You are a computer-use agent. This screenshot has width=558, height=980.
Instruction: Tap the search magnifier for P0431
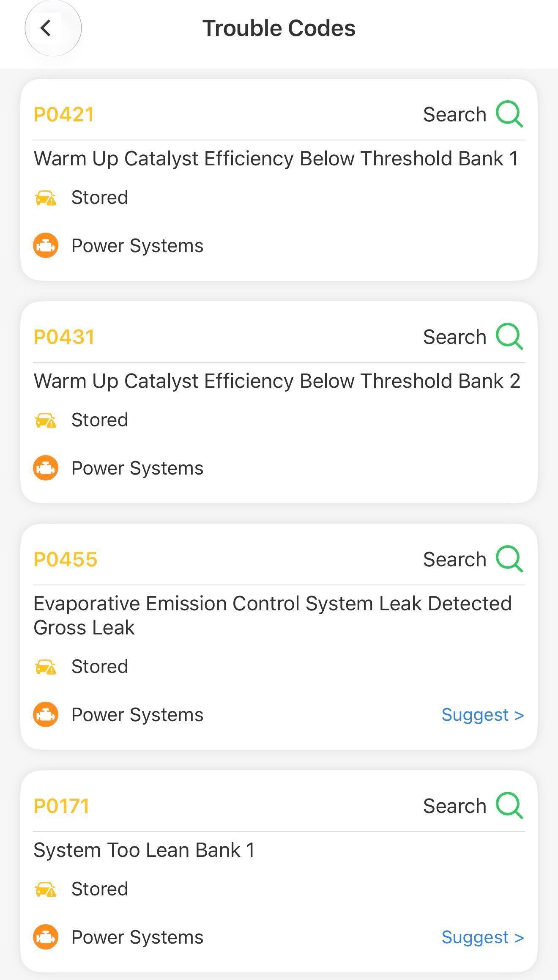509,337
